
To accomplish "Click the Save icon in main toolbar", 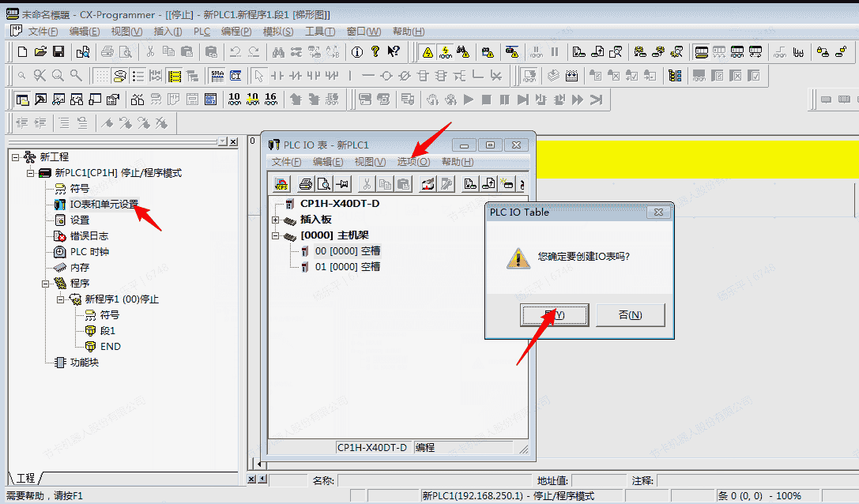I will pyautogui.click(x=58, y=52).
